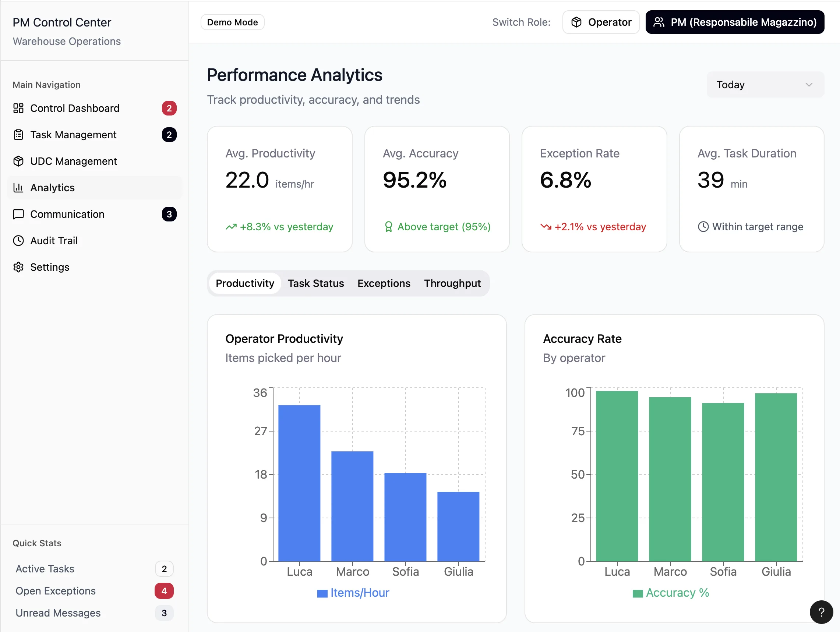
Task: Switch role to Operator
Action: pyautogui.click(x=601, y=22)
